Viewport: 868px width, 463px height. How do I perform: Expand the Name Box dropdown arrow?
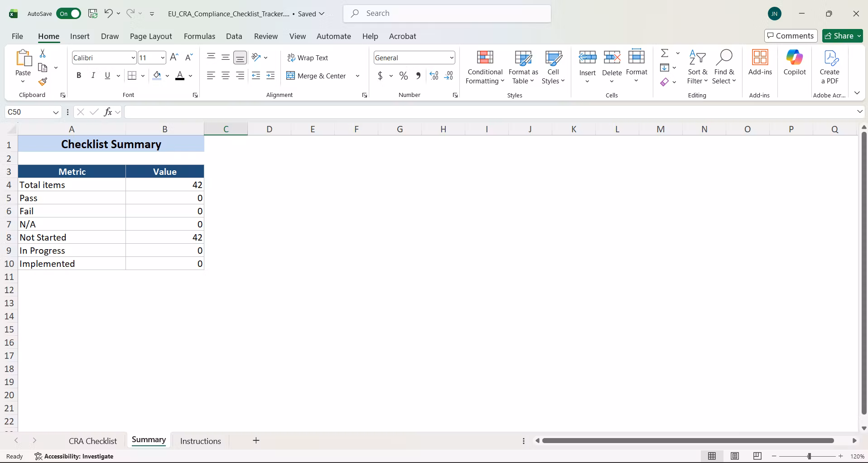56,112
